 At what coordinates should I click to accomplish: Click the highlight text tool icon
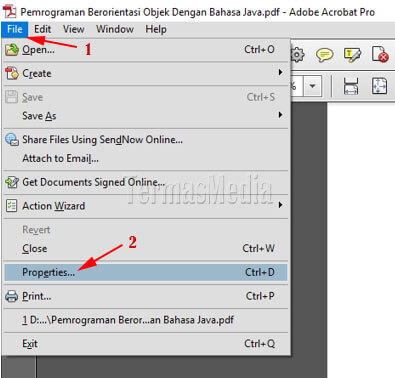[352, 55]
